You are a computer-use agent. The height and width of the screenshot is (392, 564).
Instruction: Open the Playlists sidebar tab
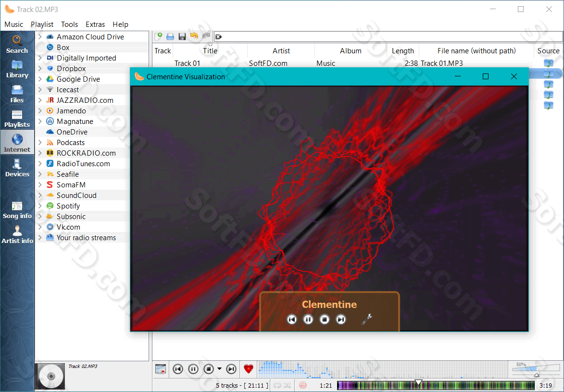tap(17, 118)
